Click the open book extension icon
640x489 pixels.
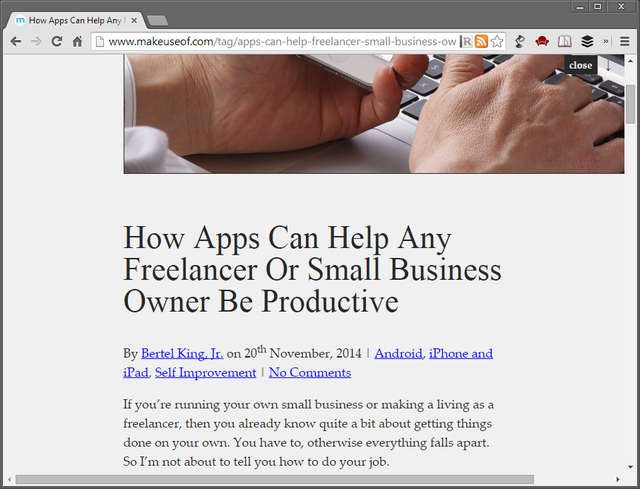565,41
